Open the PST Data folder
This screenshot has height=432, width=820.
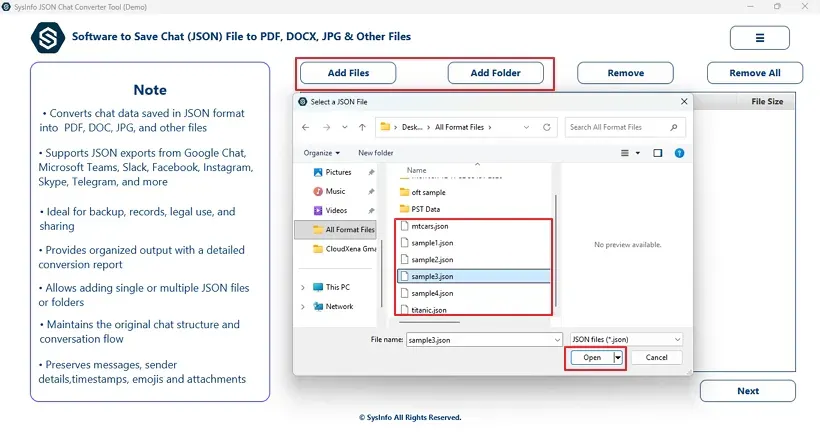coord(420,209)
